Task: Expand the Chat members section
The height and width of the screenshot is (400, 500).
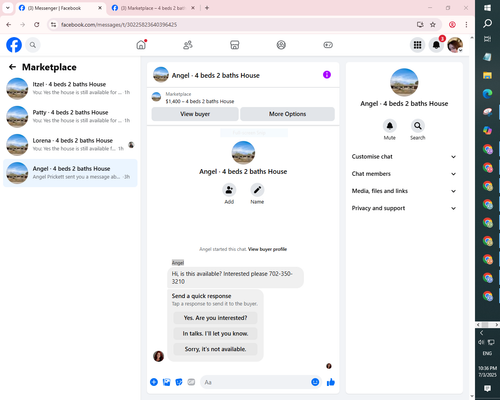Action: (404, 174)
